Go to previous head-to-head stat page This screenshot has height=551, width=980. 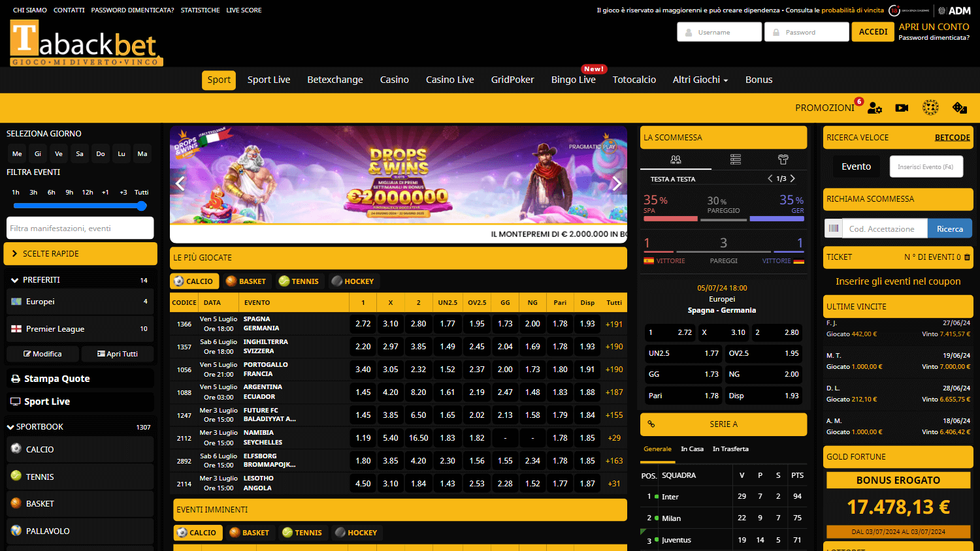(x=770, y=179)
